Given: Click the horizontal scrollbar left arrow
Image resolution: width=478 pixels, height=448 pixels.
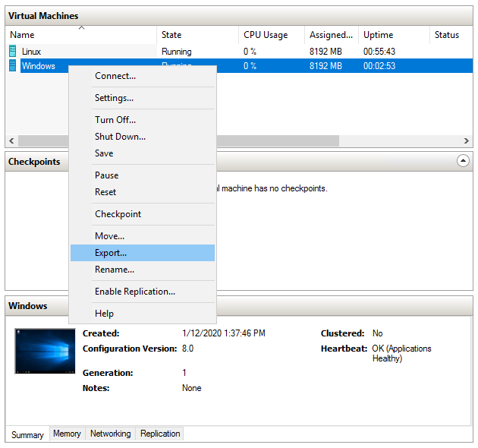Looking at the screenshot, I should (x=11, y=140).
